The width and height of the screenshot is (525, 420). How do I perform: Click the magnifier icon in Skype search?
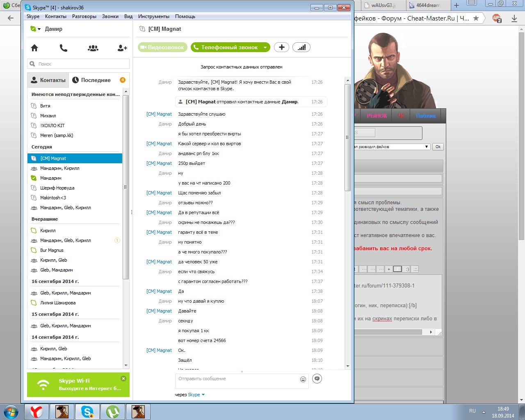(32, 64)
